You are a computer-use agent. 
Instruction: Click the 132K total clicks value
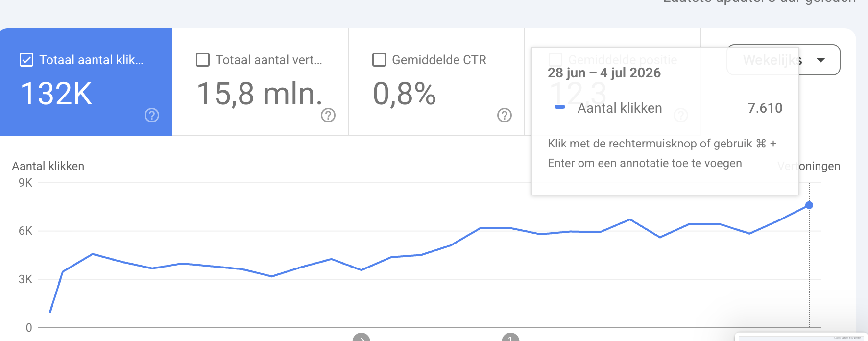pyautogui.click(x=56, y=94)
